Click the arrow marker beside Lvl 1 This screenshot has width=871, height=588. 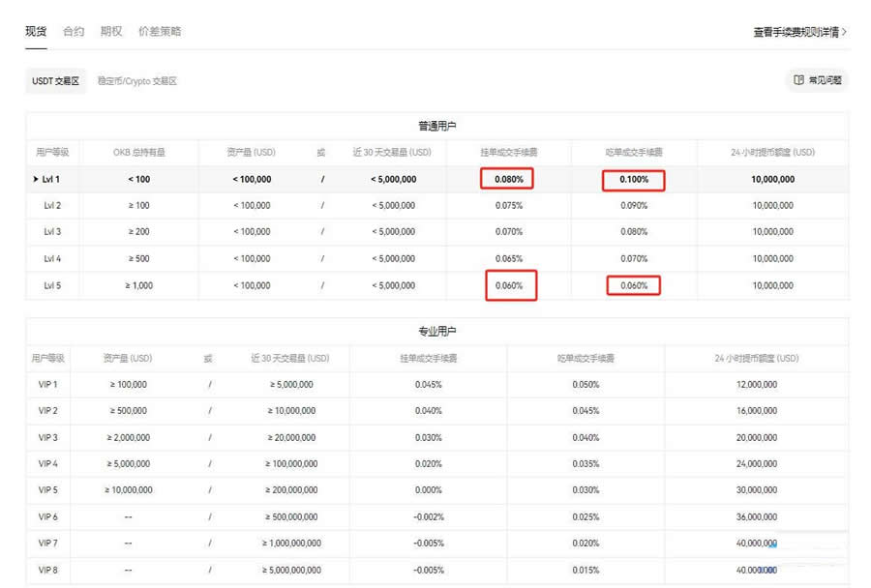(35, 179)
